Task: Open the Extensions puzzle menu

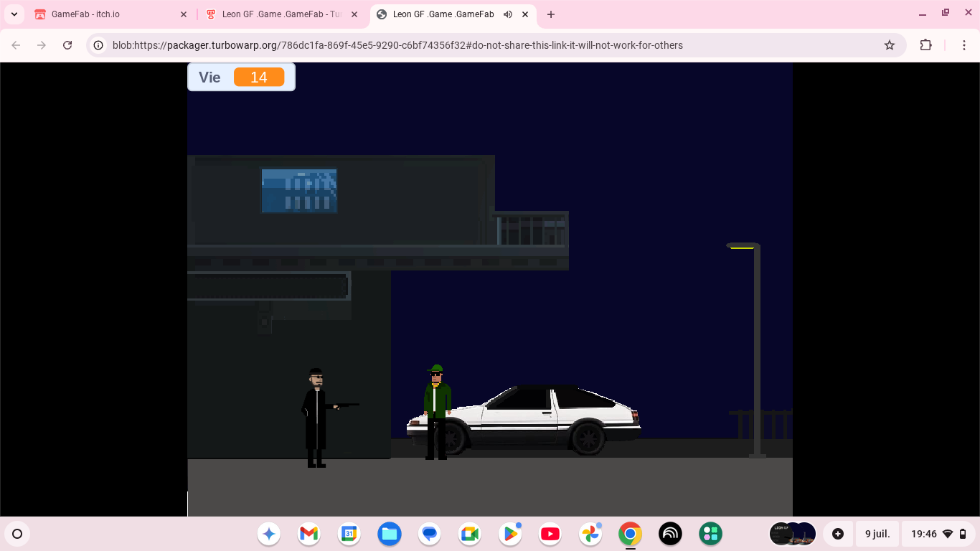Action: click(926, 45)
